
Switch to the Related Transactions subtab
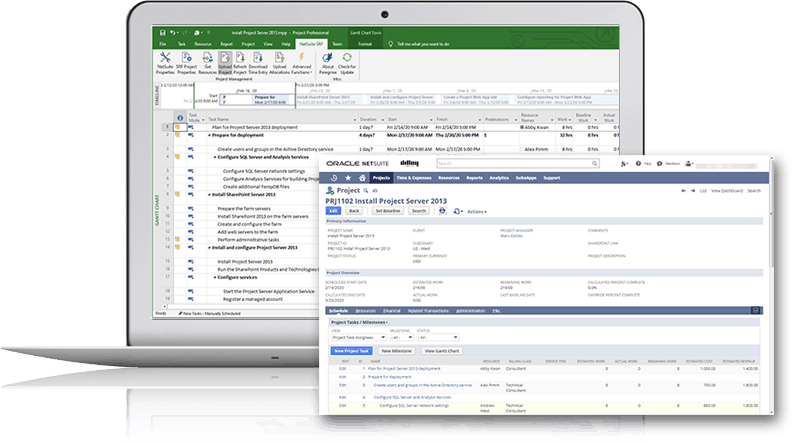(x=428, y=311)
